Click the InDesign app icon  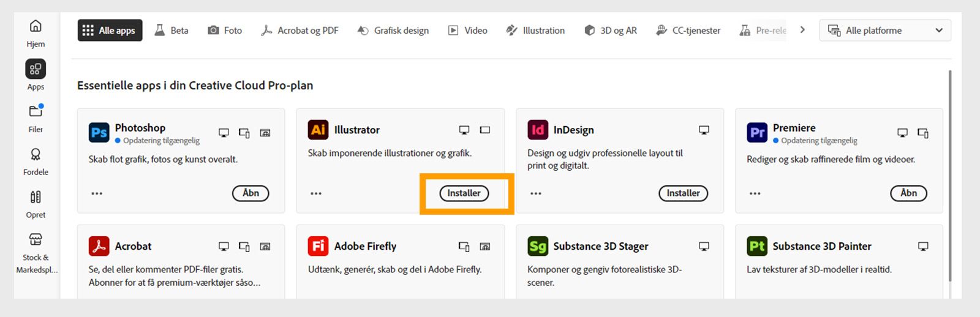537,130
